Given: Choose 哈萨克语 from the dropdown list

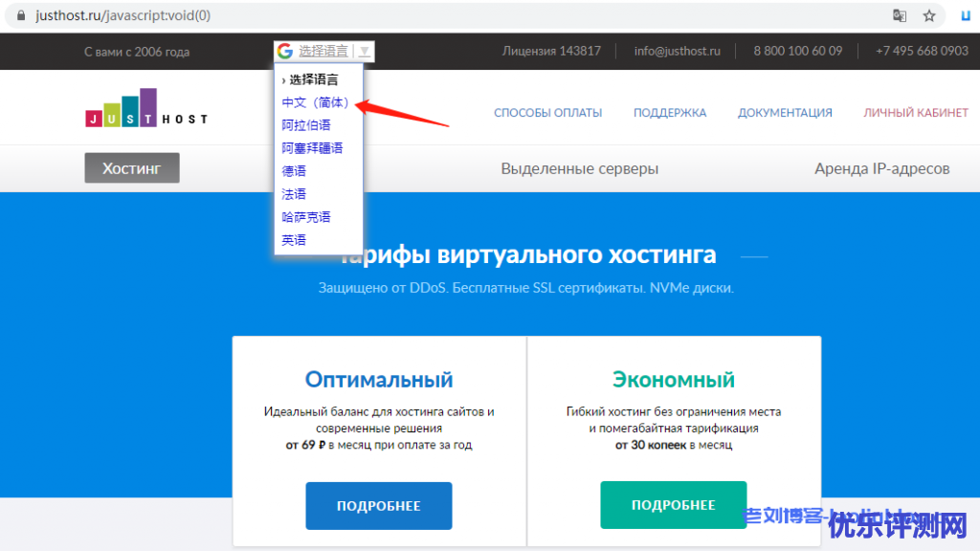Looking at the screenshot, I should pyautogui.click(x=306, y=217).
